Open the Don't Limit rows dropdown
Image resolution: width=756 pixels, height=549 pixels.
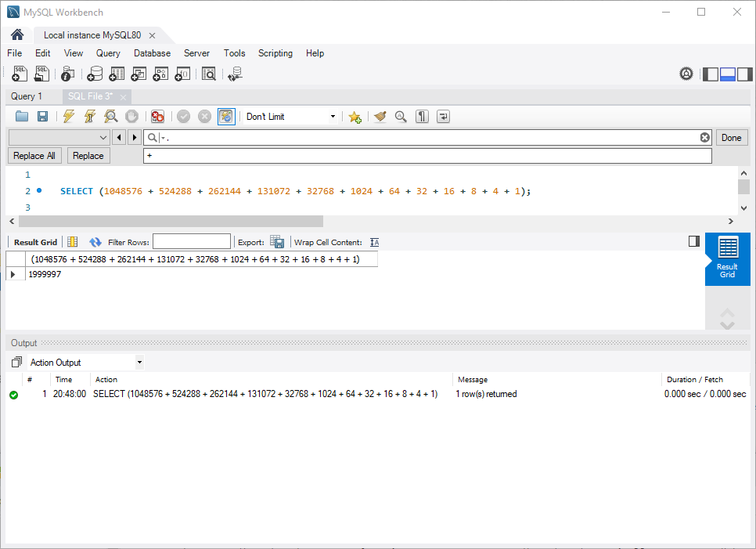(x=290, y=117)
